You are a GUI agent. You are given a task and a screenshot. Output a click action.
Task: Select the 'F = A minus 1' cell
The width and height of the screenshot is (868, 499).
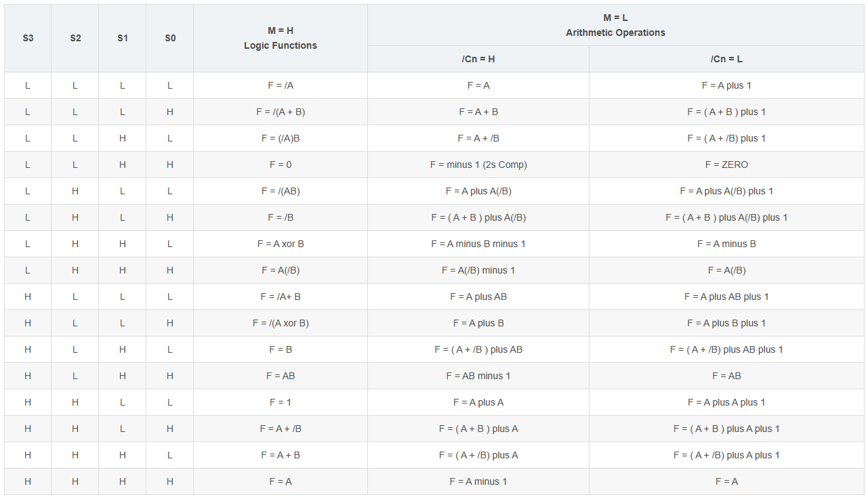[478, 481]
